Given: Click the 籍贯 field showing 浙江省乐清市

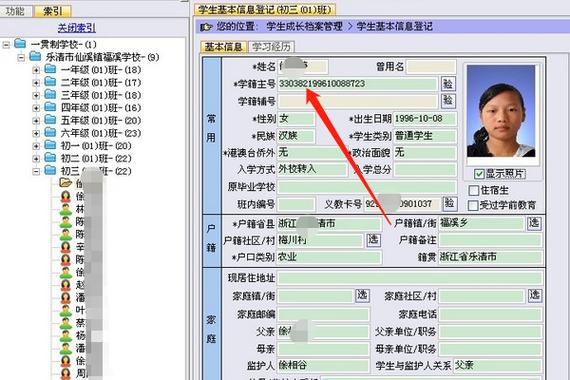Looking at the screenshot, I should (x=490, y=257).
